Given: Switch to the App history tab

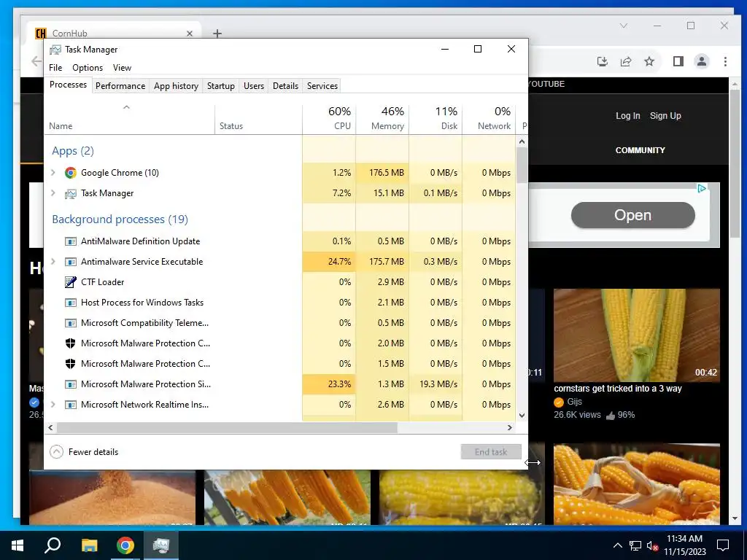Looking at the screenshot, I should coord(176,86).
